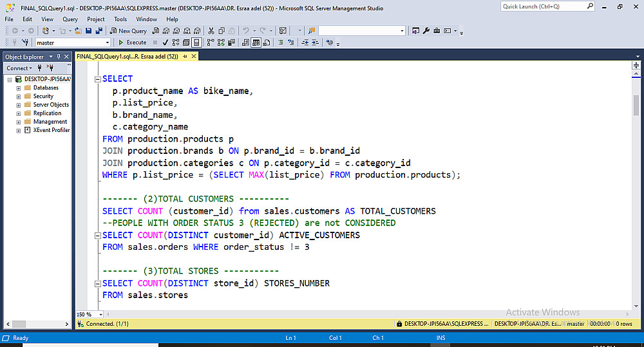Run the query with Execute
The image size is (644, 347).
[132, 42]
